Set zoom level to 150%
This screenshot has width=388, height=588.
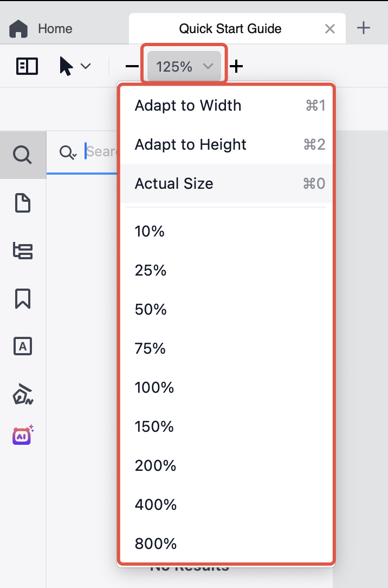coord(154,426)
